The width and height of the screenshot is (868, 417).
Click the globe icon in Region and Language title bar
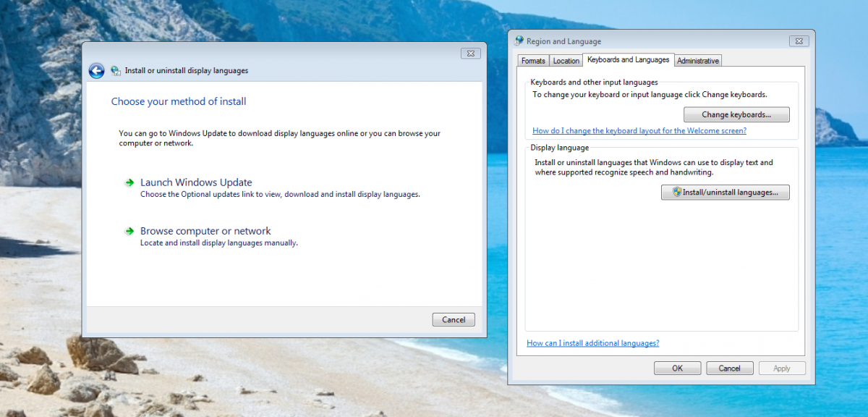(519, 41)
